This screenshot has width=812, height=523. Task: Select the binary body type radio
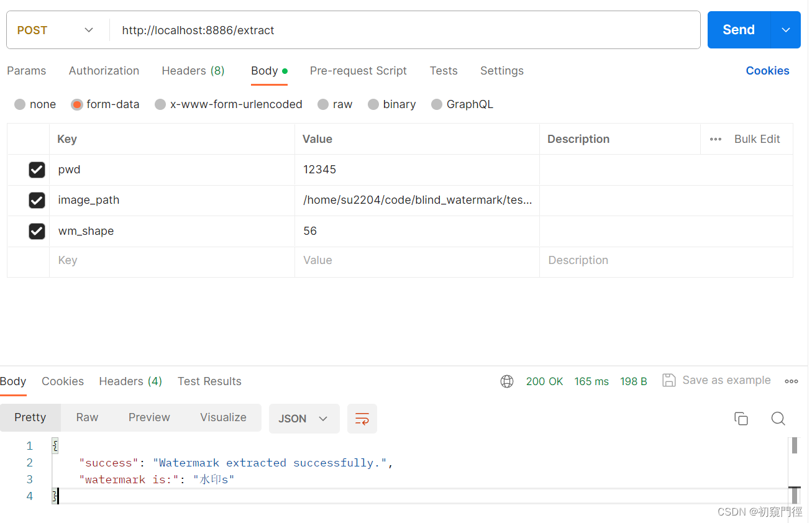pos(373,104)
